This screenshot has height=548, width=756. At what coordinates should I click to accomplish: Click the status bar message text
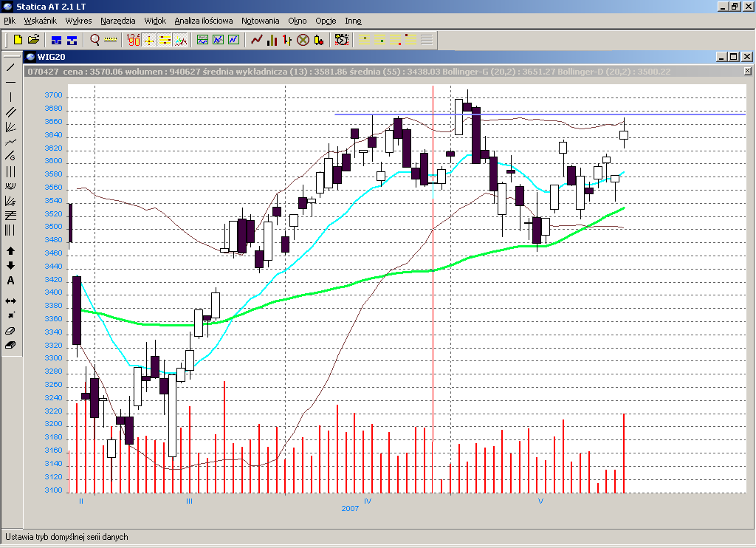(x=66, y=537)
